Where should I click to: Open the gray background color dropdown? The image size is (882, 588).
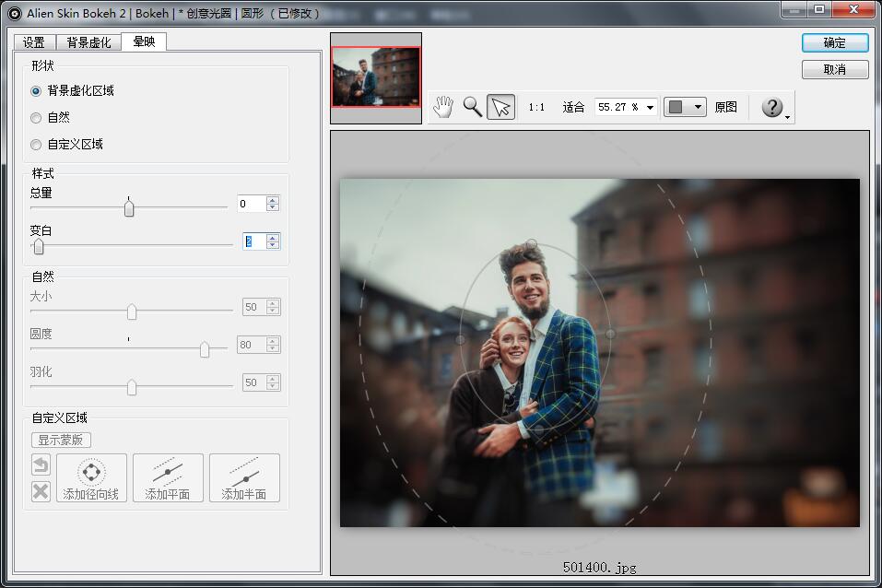point(685,107)
